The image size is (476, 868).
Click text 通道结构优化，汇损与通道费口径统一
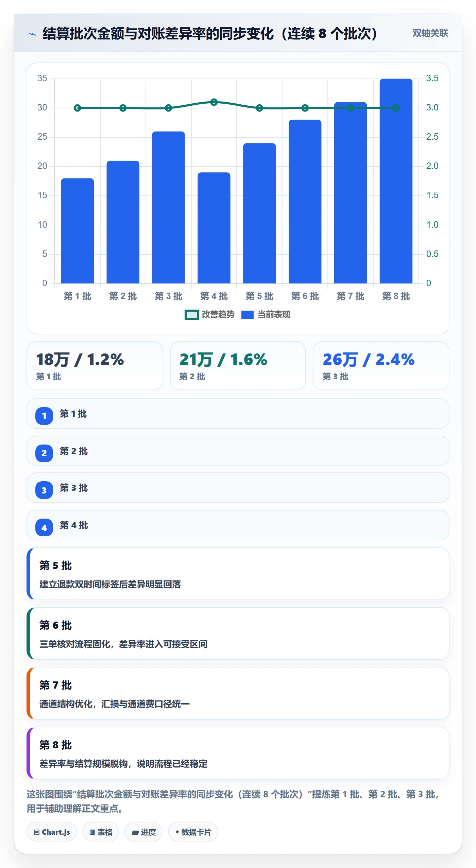coord(115,704)
